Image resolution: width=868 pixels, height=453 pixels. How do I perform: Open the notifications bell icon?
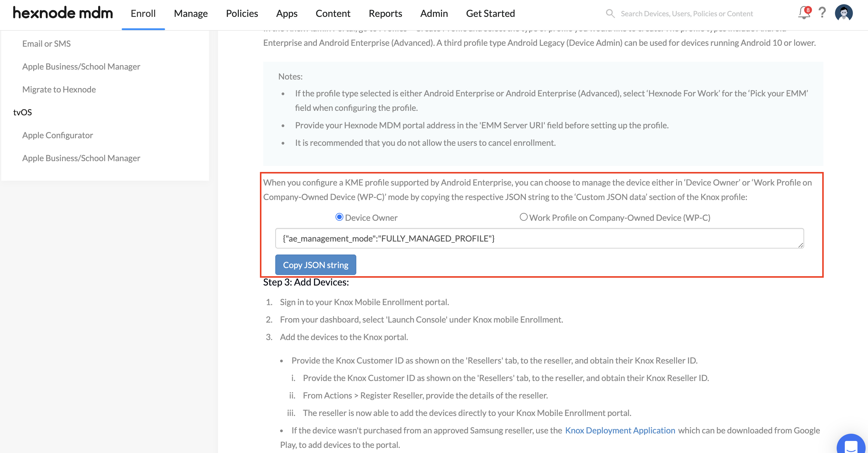(x=804, y=13)
